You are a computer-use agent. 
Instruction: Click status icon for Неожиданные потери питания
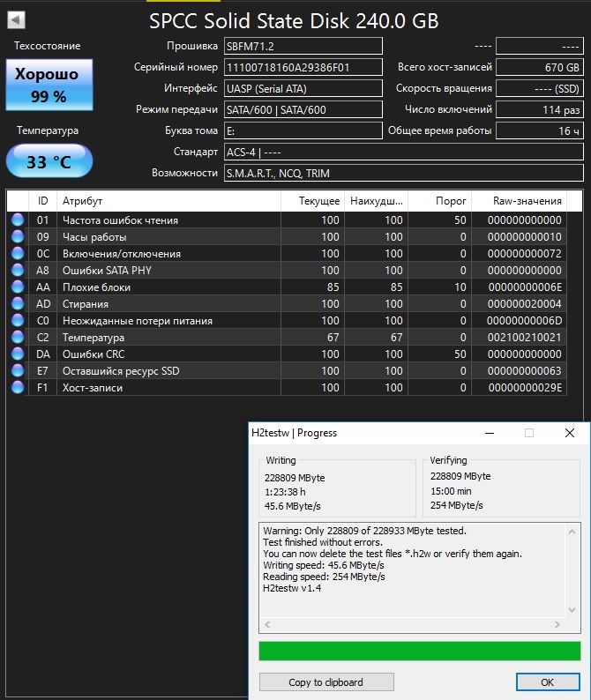[18, 320]
